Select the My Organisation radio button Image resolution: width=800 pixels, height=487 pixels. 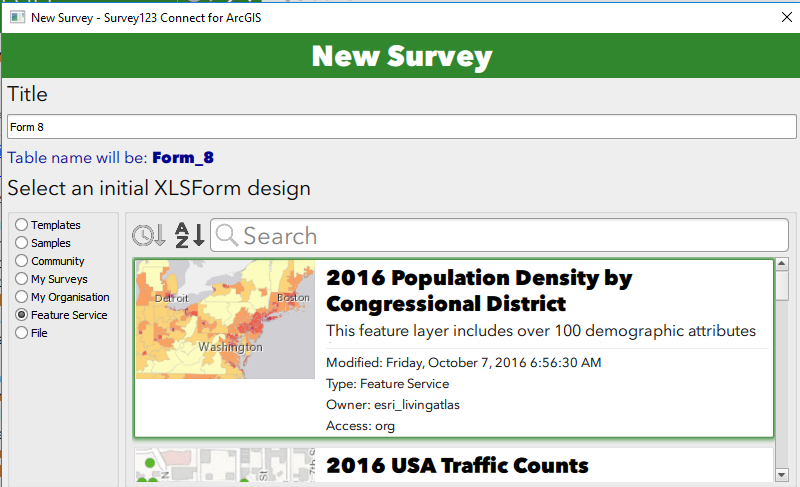21,297
